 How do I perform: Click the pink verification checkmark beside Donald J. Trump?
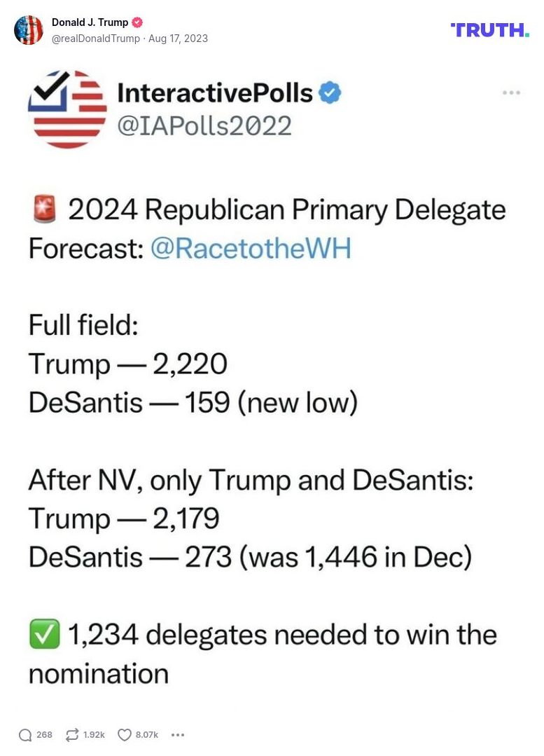[136, 22]
